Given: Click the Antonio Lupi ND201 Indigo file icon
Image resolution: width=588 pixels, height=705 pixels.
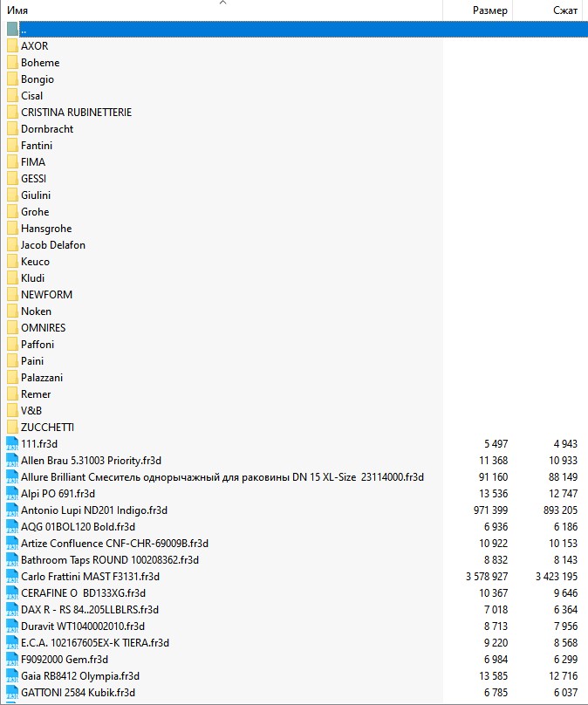Looking at the screenshot, I should point(12,510).
